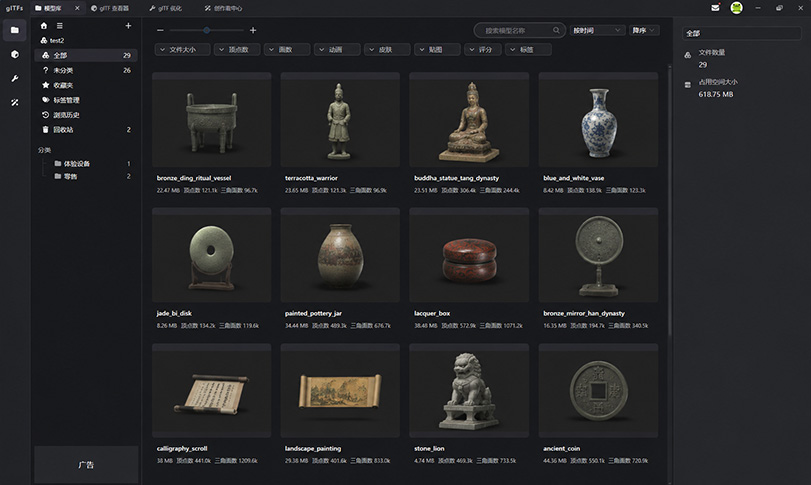Click the 占用空间大小 label in right panel

tap(718, 82)
